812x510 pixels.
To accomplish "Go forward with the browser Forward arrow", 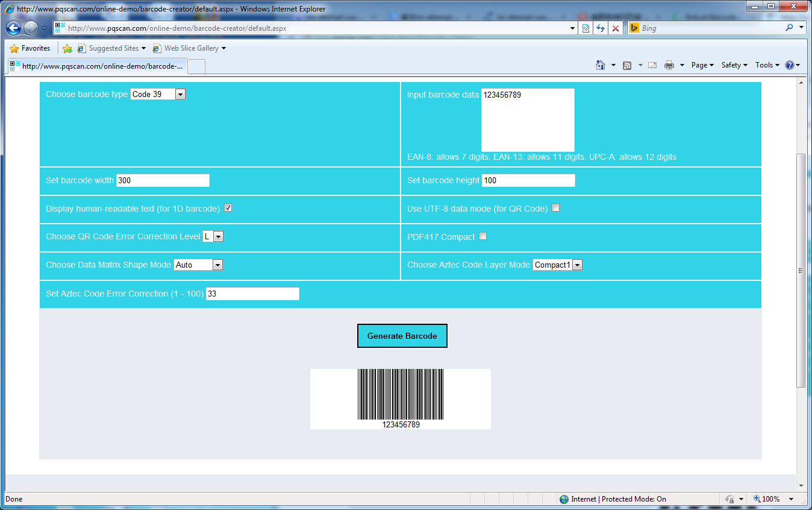I will click(x=31, y=28).
